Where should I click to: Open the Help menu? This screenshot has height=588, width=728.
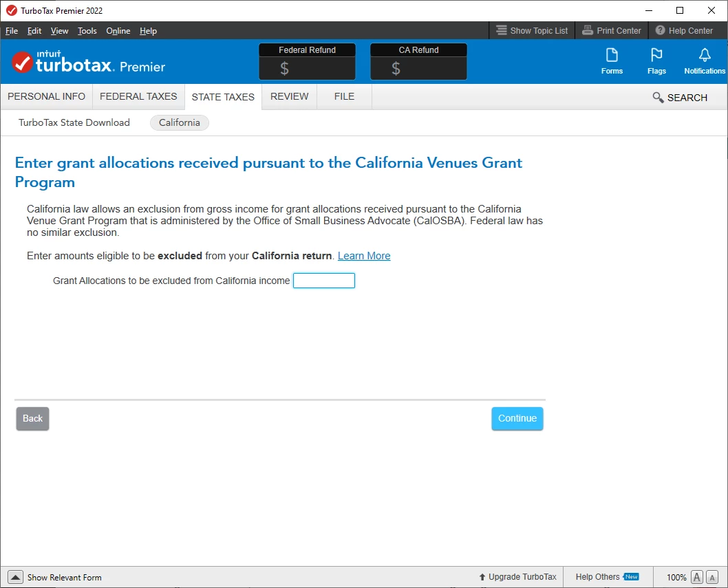point(148,31)
